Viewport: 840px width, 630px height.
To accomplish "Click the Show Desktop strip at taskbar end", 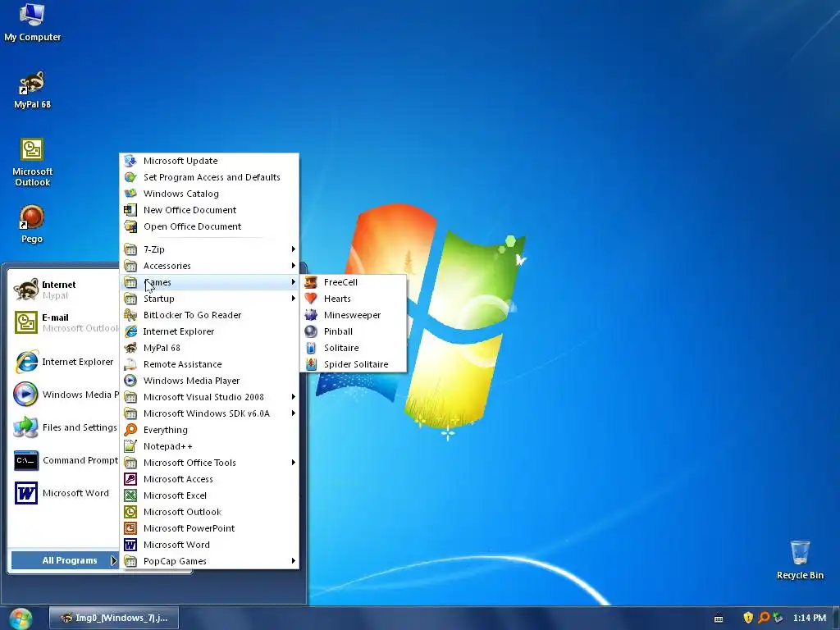I will pyautogui.click(x=836, y=619).
